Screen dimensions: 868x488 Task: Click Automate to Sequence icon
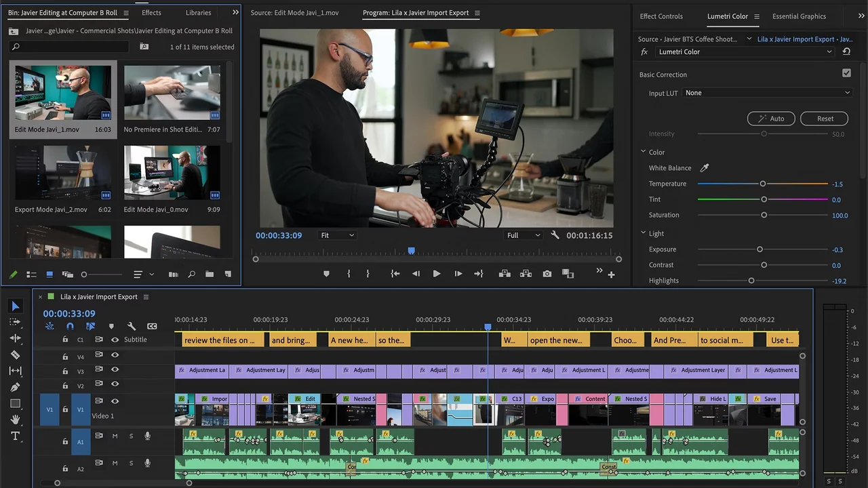pos(173,274)
